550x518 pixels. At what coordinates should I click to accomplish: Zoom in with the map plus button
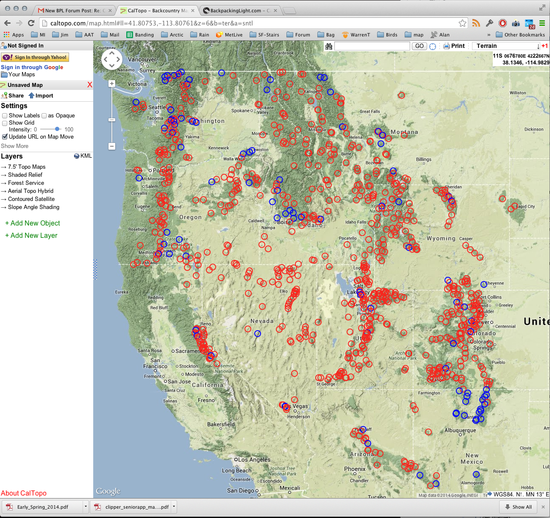pos(112,83)
